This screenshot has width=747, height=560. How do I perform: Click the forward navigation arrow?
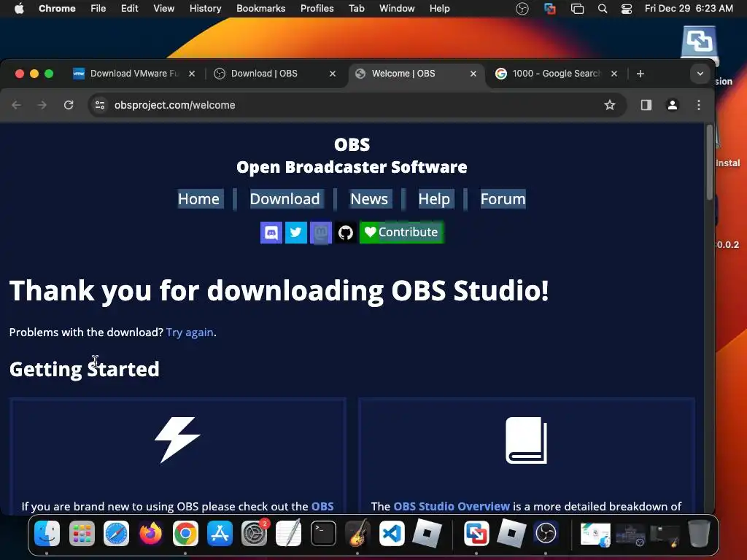42,105
